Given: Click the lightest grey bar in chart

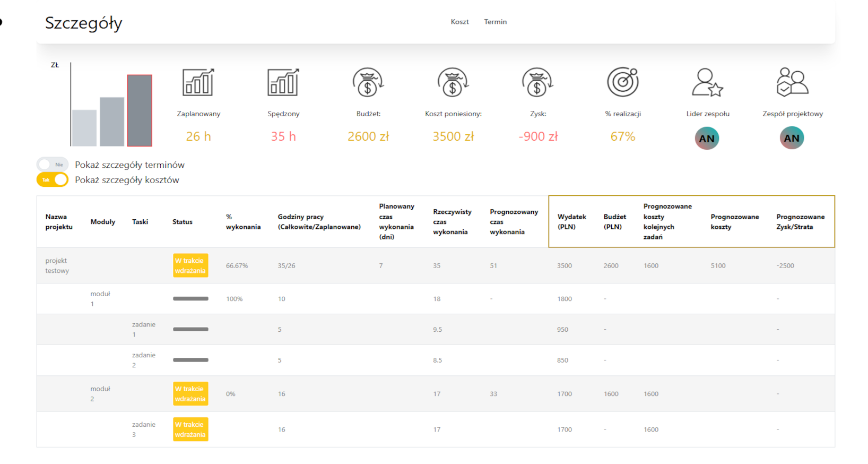Looking at the screenshot, I should coord(84,128).
